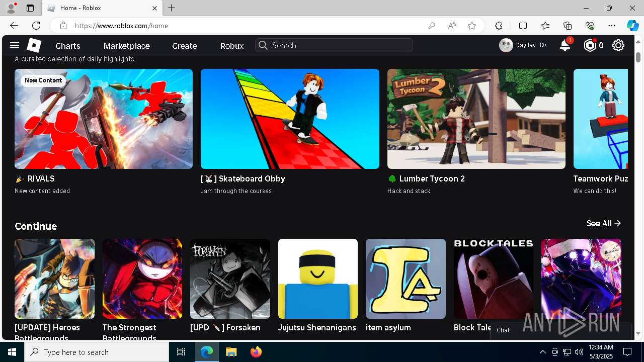Open Heroes Battlegrounds game tile
This screenshot has width=644, height=362.
click(x=54, y=279)
